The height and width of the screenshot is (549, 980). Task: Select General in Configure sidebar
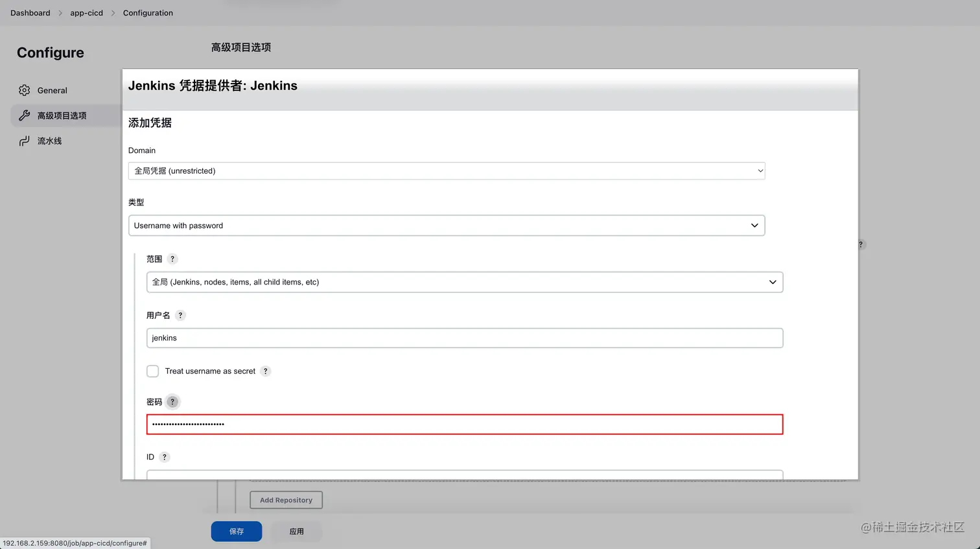pos(66,90)
